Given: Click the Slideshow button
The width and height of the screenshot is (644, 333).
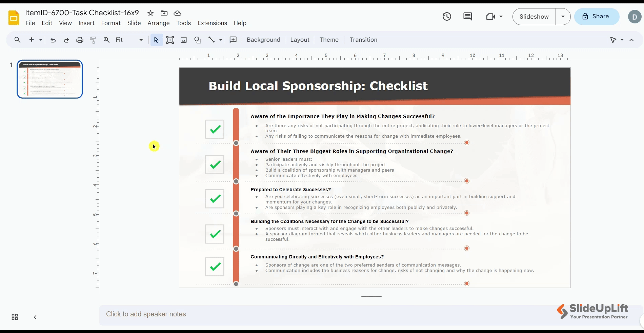Looking at the screenshot, I should point(534,17).
